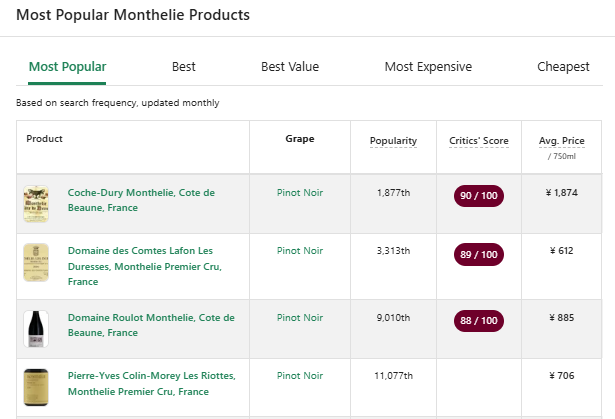Open Coche-Dury Monthelie product link
This screenshot has height=419, width=615.
point(140,200)
